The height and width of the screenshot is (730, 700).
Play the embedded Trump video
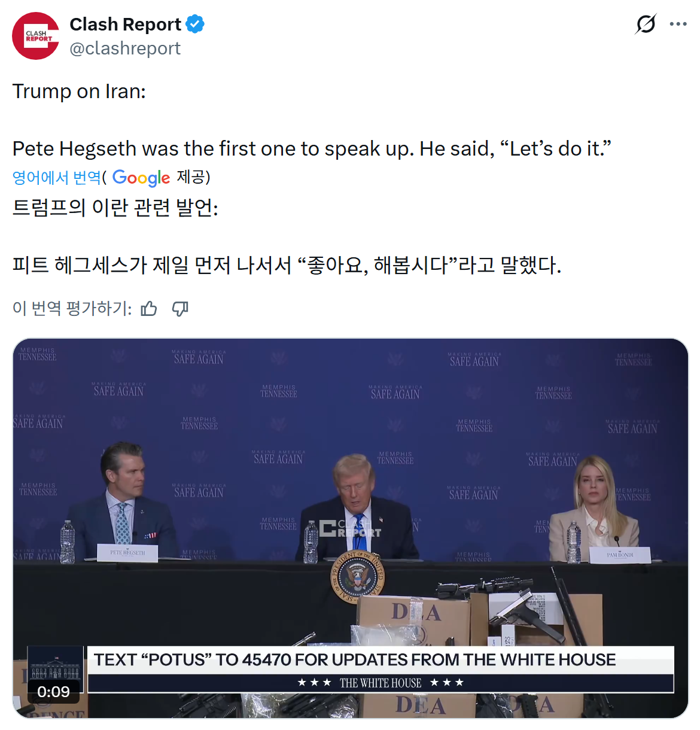click(351, 528)
